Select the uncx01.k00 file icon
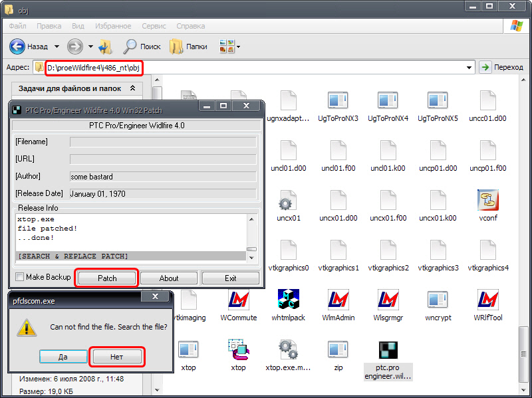The width and height of the screenshot is (532, 398). click(x=438, y=200)
